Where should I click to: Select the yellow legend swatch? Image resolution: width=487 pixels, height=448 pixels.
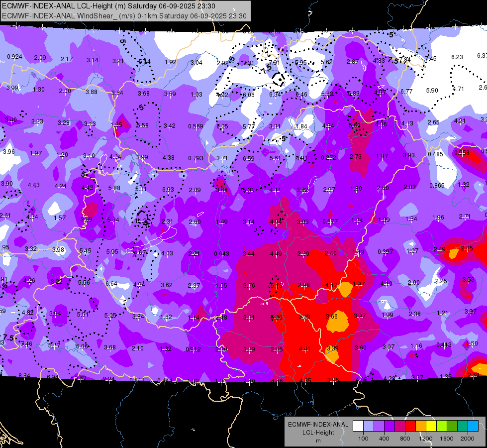(x=431, y=426)
